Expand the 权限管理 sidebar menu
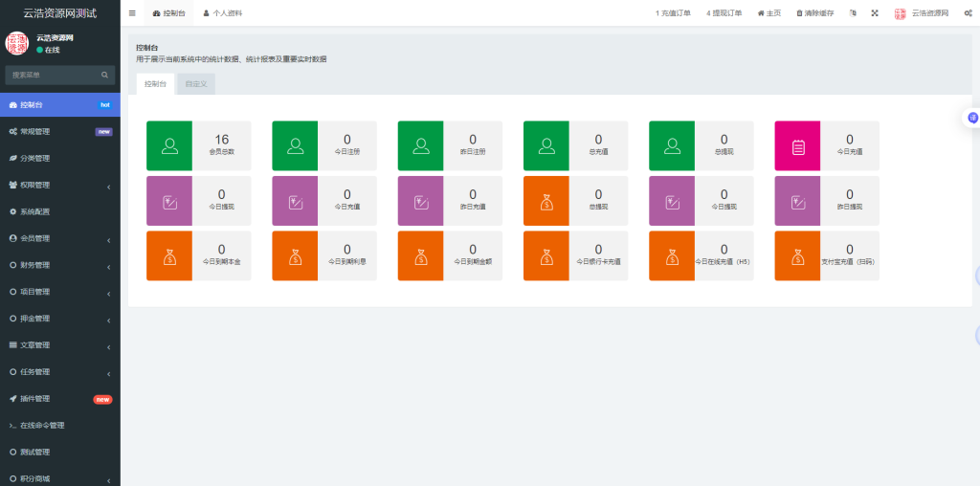Viewport: 980px width, 486px height. tap(59, 185)
